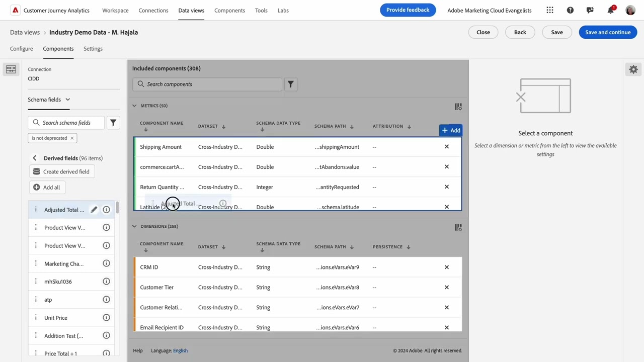Toggle the left rail panel icon
The width and height of the screenshot is (644, 362).
(x=11, y=69)
